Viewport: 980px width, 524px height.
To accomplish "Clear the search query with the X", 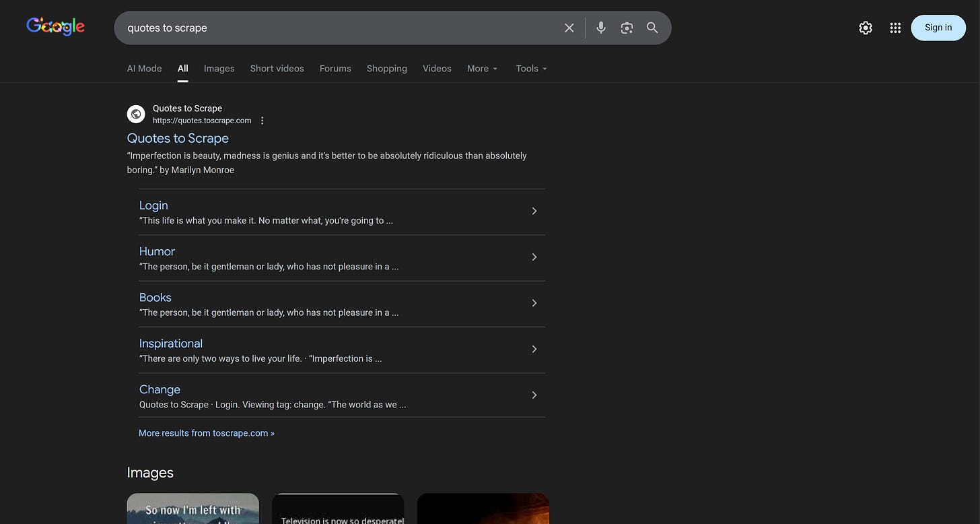I will coord(569,28).
